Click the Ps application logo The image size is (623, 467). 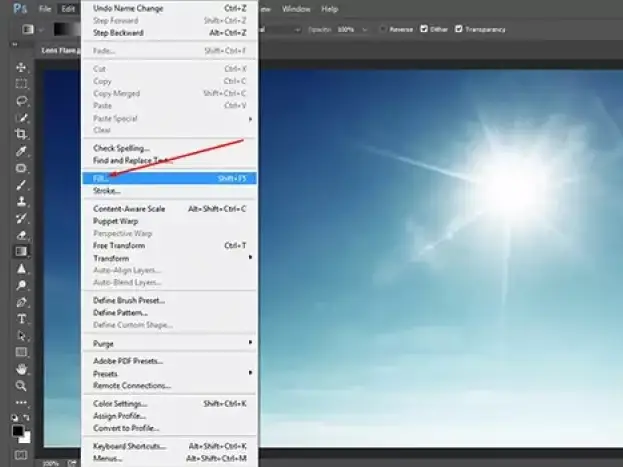pyautogui.click(x=19, y=9)
